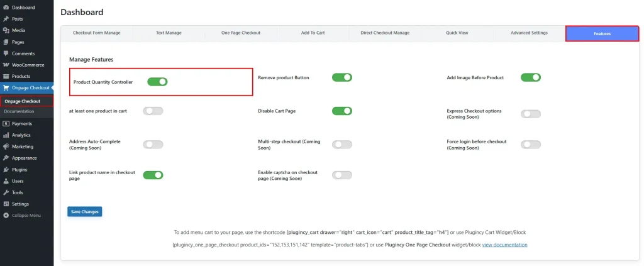Open the Plugins menu label

[x=19, y=170]
